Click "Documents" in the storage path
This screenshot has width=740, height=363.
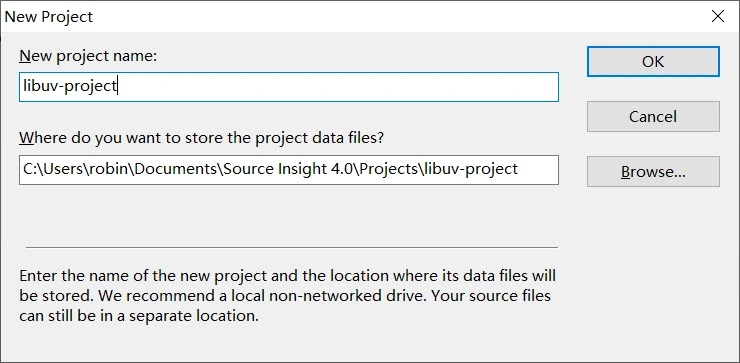177,169
